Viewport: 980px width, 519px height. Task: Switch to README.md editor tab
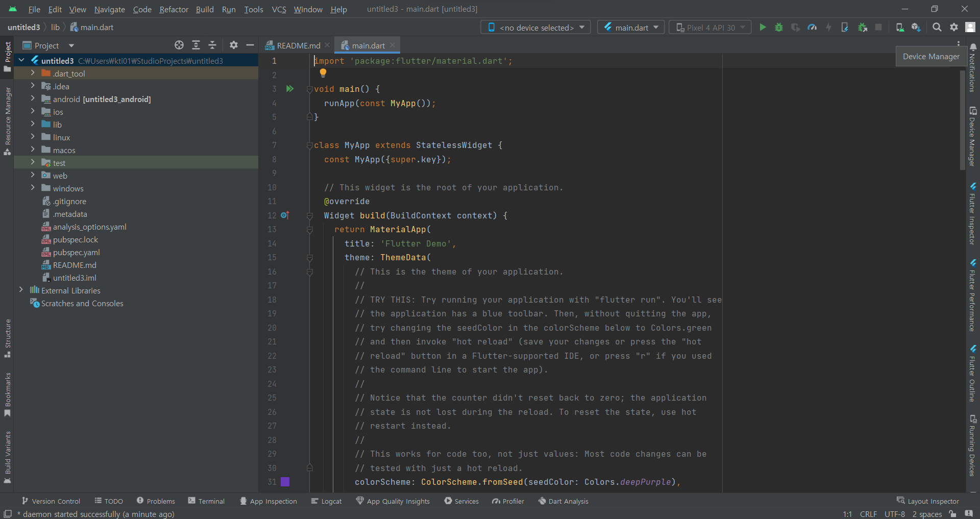(x=298, y=45)
